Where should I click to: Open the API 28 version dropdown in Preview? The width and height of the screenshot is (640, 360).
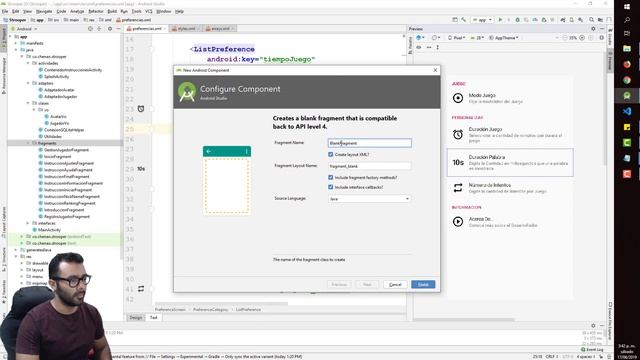(477, 38)
